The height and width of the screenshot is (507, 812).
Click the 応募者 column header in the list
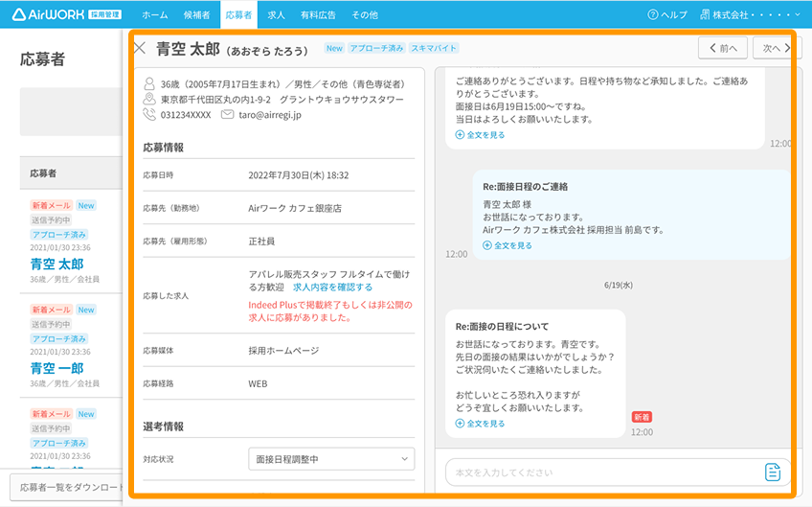43,173
